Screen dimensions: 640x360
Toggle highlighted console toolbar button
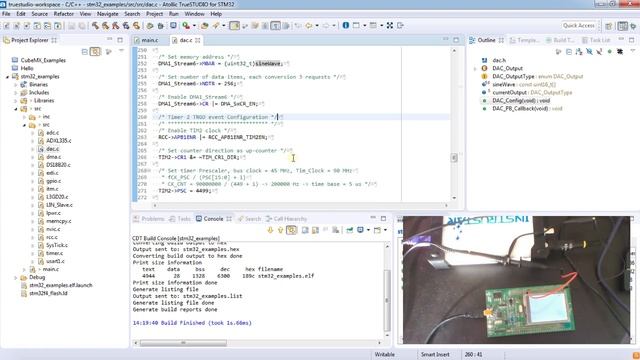(291, 230)
